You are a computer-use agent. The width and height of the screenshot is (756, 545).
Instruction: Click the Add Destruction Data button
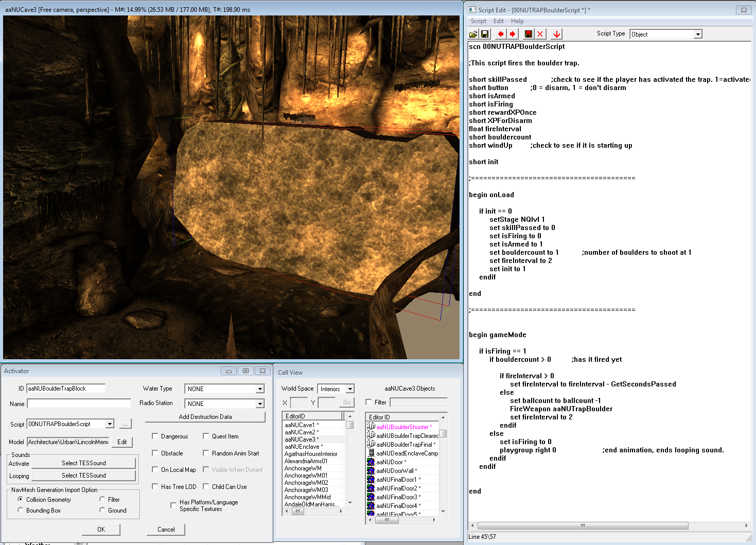coord(205,417)
